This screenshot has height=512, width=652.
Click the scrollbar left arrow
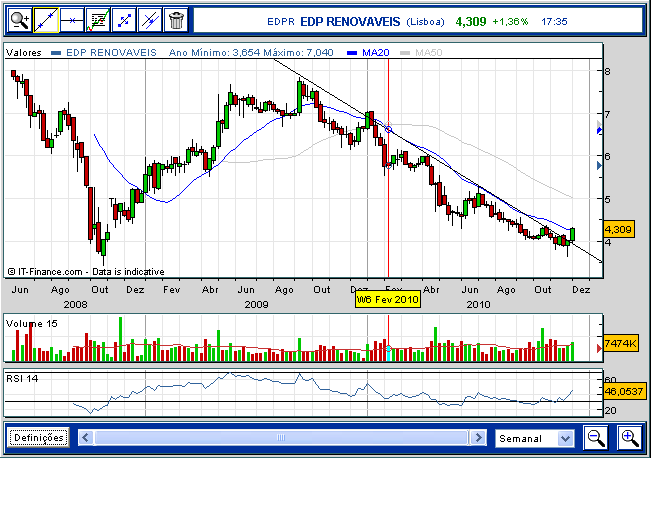coord(86,438)
